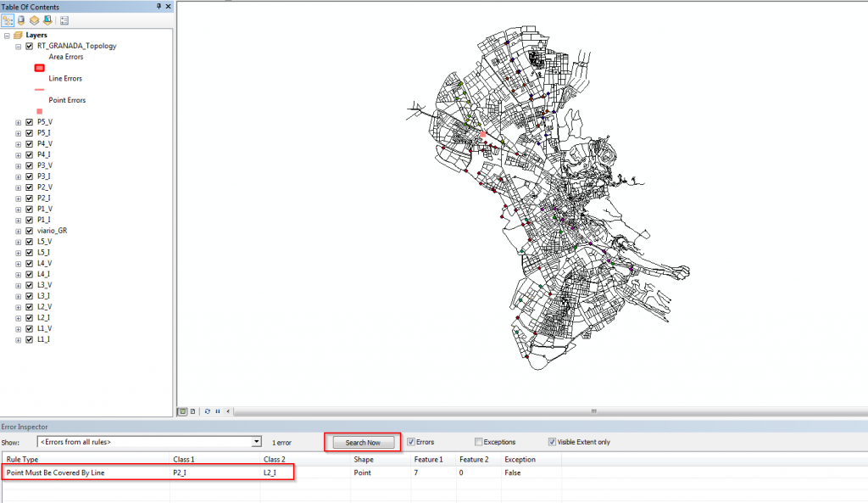Open Table Of Contents options icon

[64, 20]
